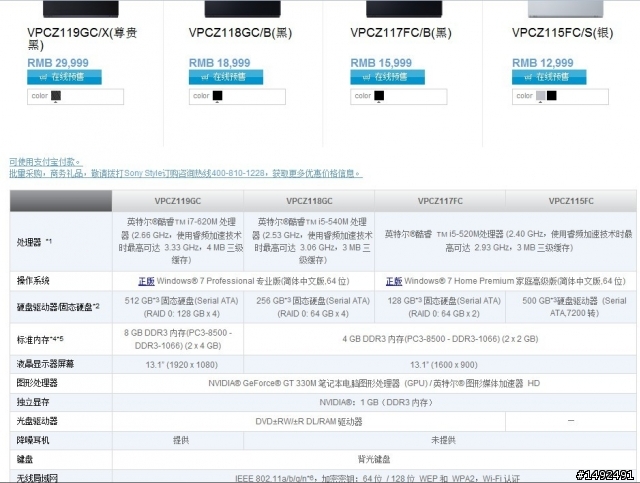Viewport: 640px width, 483px height.
Task: Click the 键盘 row label
Action: [24, 459]
